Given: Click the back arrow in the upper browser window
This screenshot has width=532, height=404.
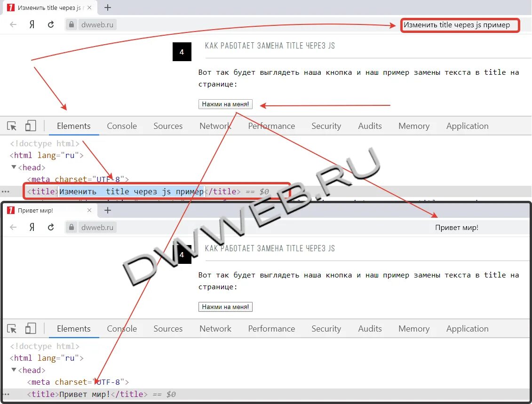Looking at the screenshot, I should [13, 24].
